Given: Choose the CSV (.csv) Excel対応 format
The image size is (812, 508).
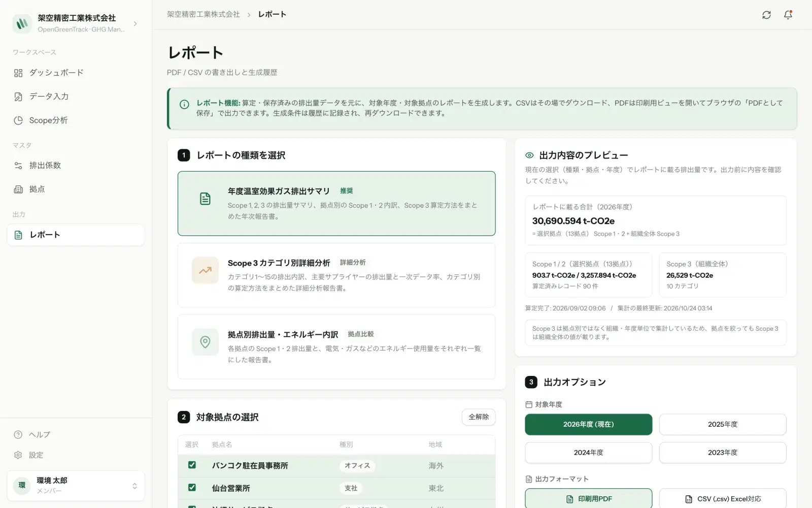Looking at the screenshot, I should tap(723, 499).
